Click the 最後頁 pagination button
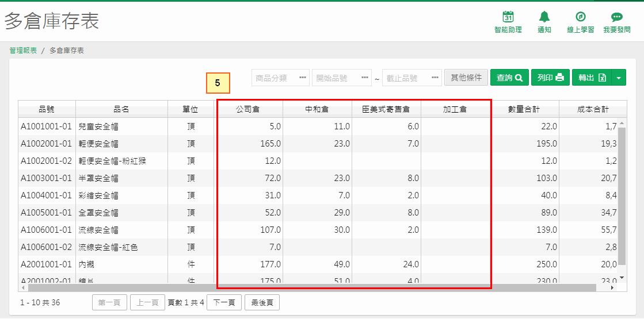The width and height of the screenshot is (644, 319). [x=262, y=302]
